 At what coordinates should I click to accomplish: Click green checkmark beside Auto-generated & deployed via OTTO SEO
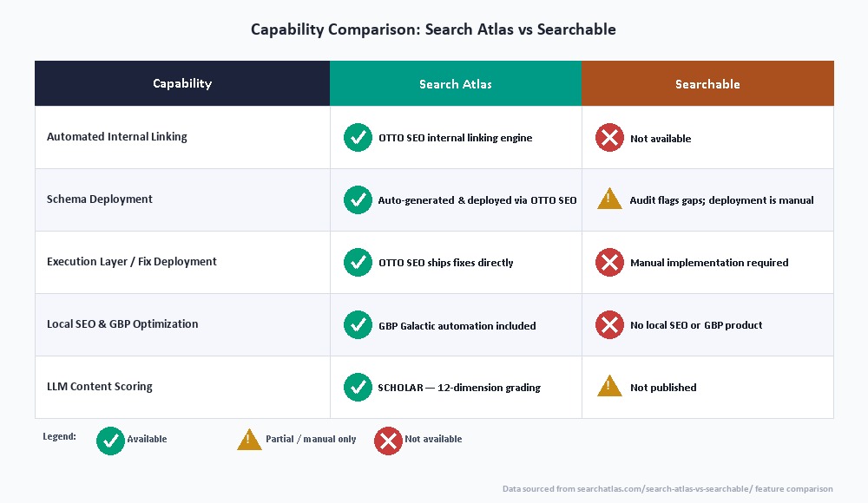(358, 199)
